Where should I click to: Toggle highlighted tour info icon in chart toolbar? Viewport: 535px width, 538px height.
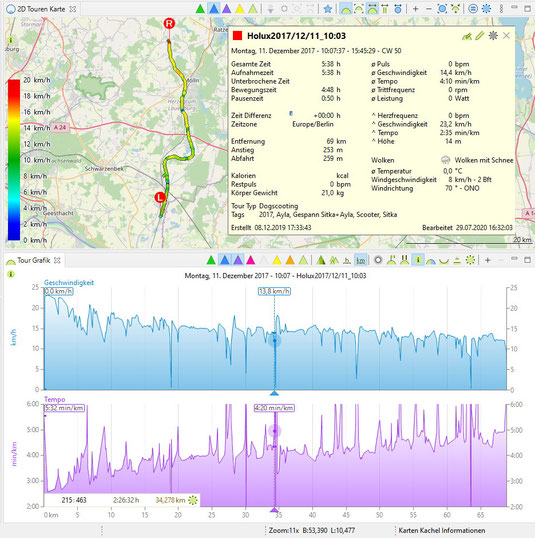click(418, 260)
